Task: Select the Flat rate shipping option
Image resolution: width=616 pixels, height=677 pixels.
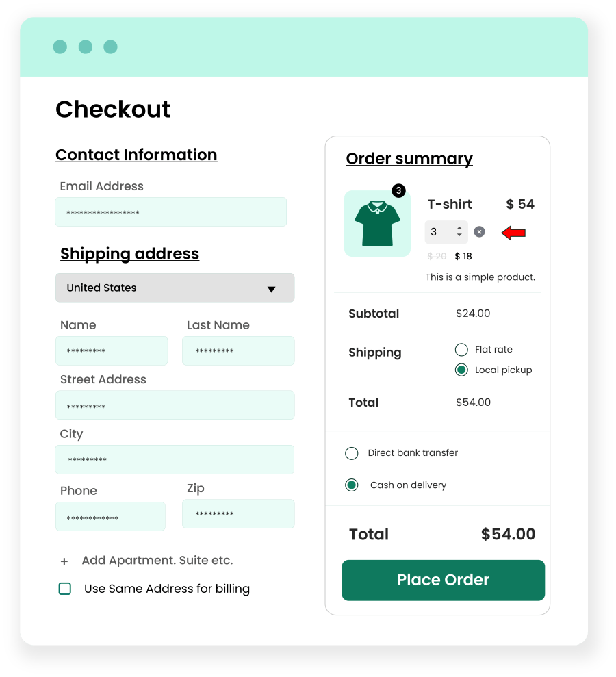Action: coord(461,350)
